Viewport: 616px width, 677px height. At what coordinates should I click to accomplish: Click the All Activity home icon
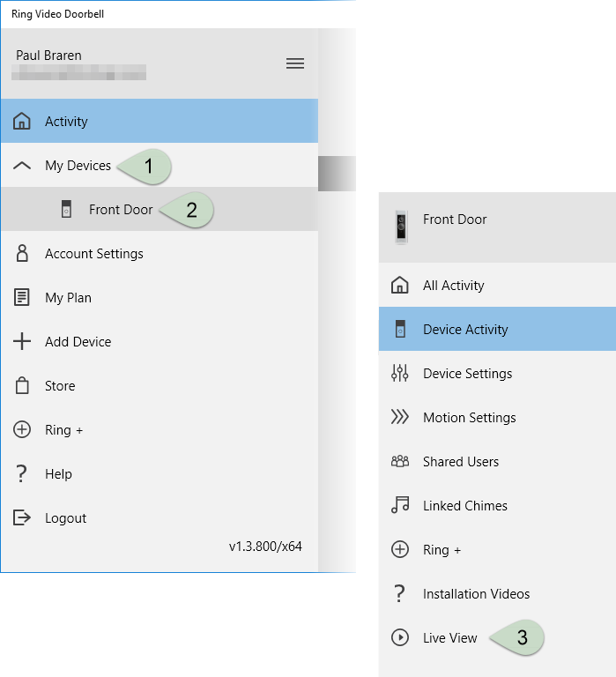[400, 285]
